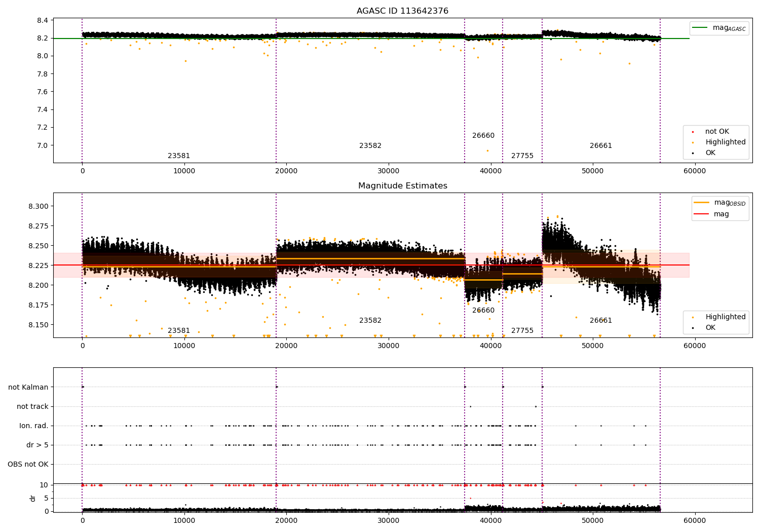Click the 8.175 y-tick of middle plot
Image resolution: width=760 pixels, height=532 pixels.
(x=39, y=306)
